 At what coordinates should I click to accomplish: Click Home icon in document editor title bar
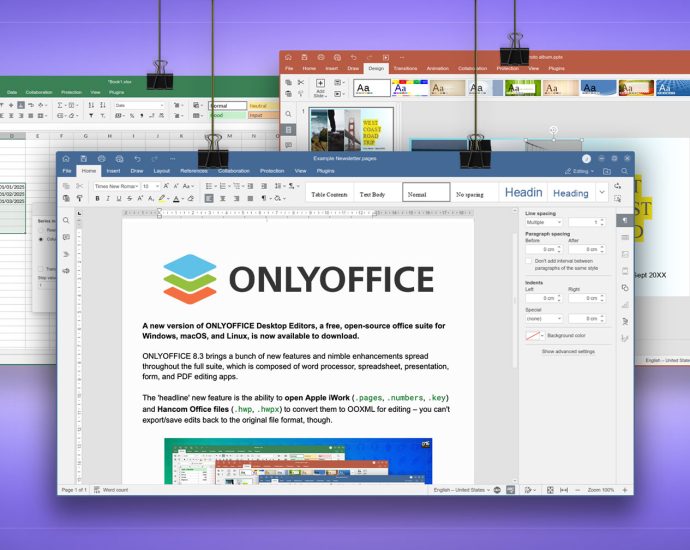[66, 158]
